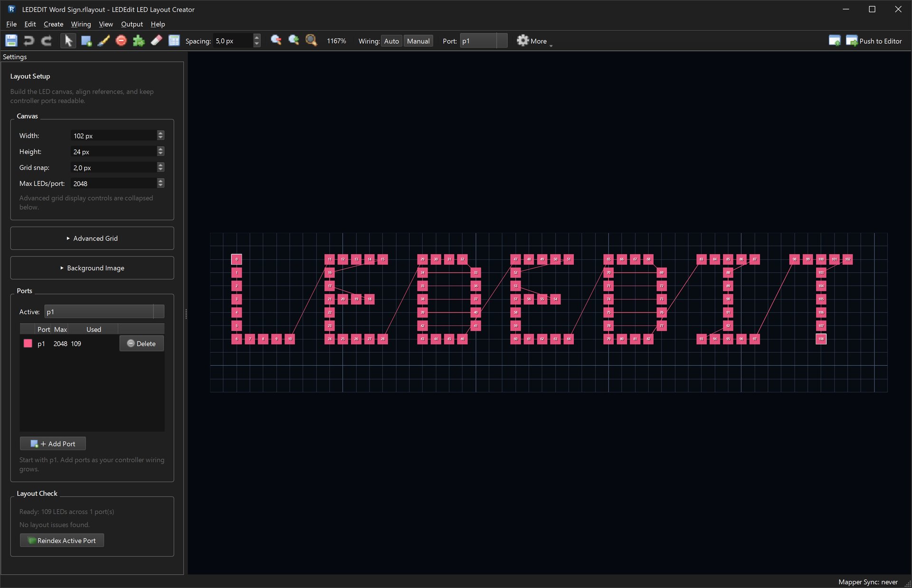Open the File menu
The height and width of the screenshot is (588, 912).
point(11,24)
